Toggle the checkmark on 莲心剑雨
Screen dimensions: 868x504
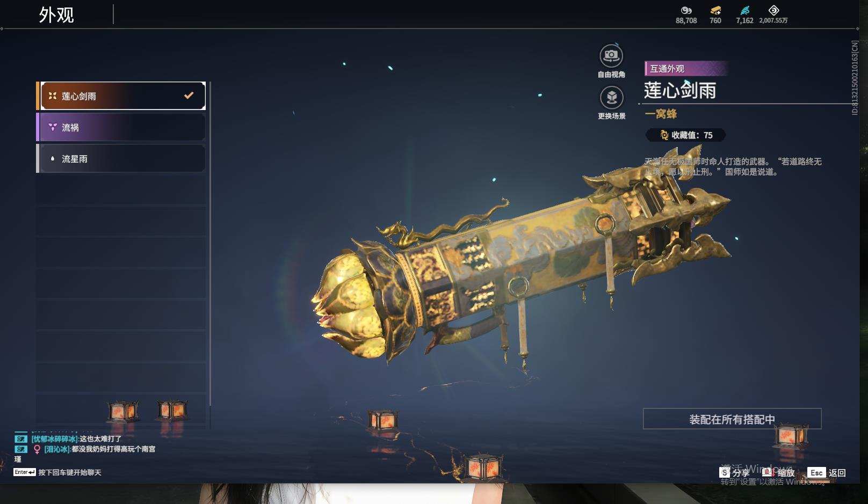(x=189, y=96)
